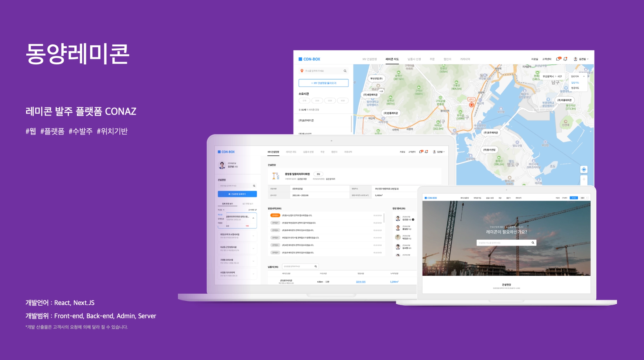Click the MY 건설현장 불러오기 button
This screenshot has height=360, width=644.
point(323,83)
